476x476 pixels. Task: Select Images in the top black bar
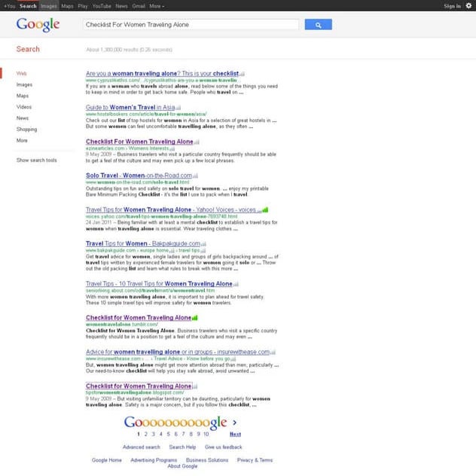[48, 6]
